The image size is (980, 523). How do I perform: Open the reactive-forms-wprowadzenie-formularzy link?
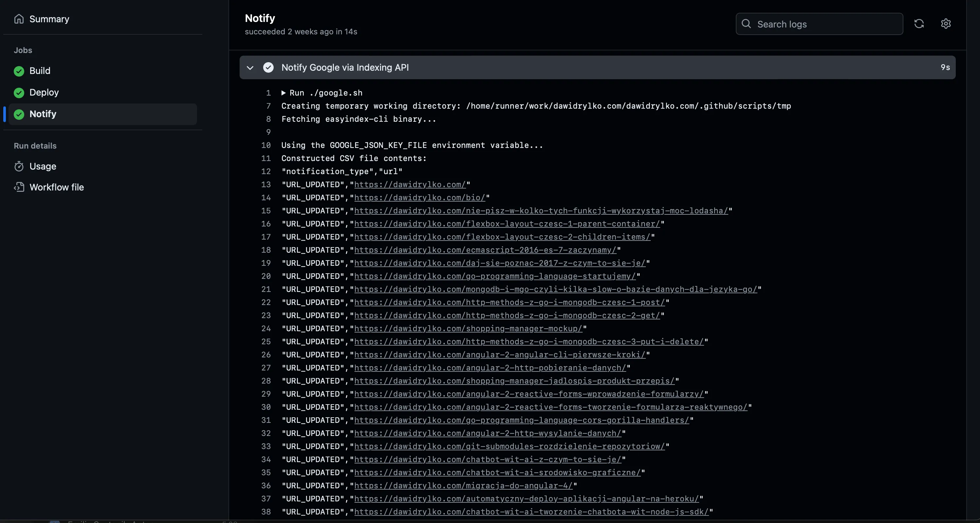point(529,394)
